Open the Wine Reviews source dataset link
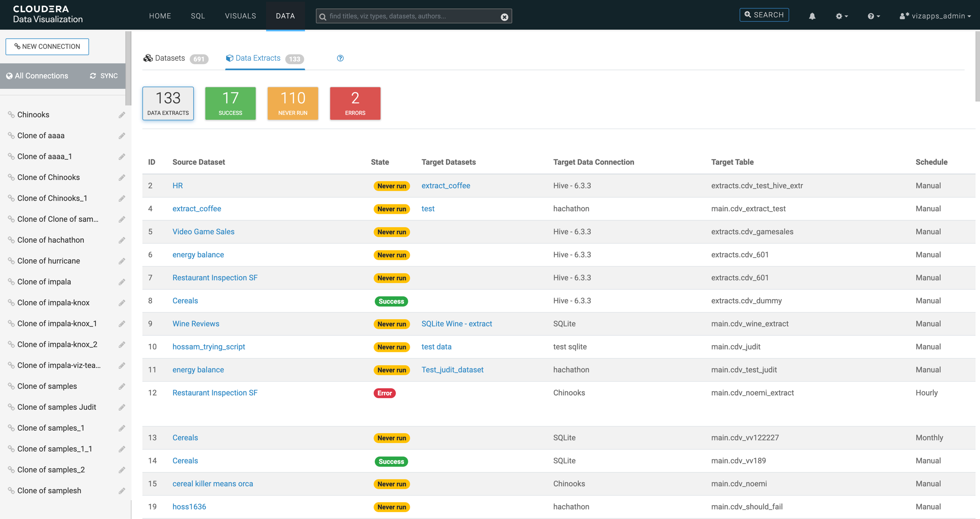The image size is (980, 519). pyautogui.click(x=196, y=324)
